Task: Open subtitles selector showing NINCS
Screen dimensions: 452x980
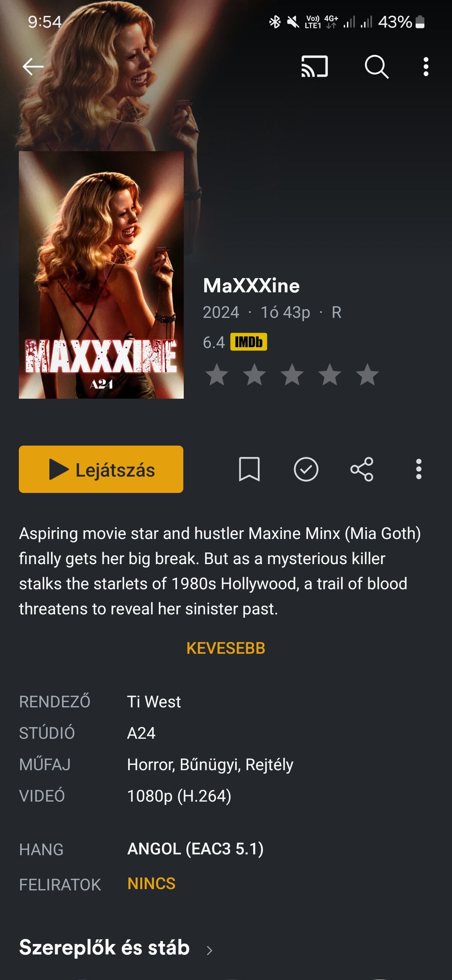Action: tap(151, 884)
